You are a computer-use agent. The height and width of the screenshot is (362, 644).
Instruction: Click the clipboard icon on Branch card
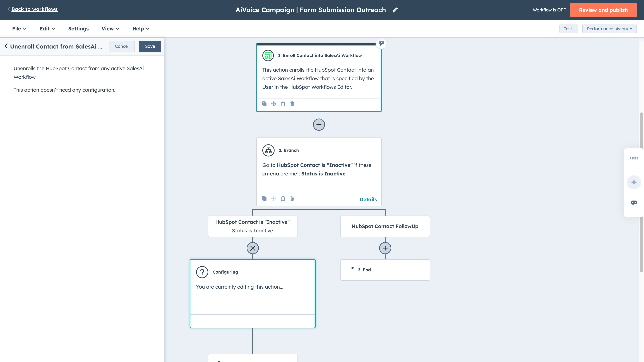[283, 199]
